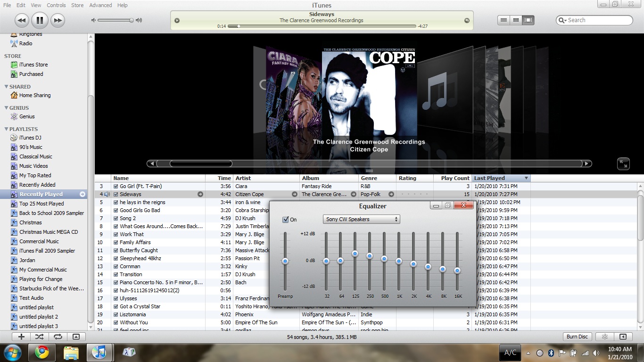Screen dimensions: 644x362
Task: Switch to grid view
Action: coord(516,20)
